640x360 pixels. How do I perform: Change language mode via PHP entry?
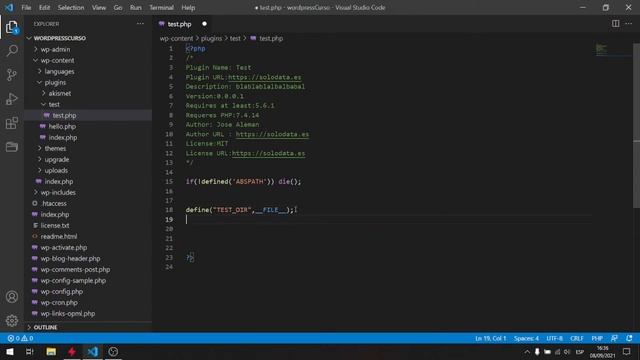point(597,338)
